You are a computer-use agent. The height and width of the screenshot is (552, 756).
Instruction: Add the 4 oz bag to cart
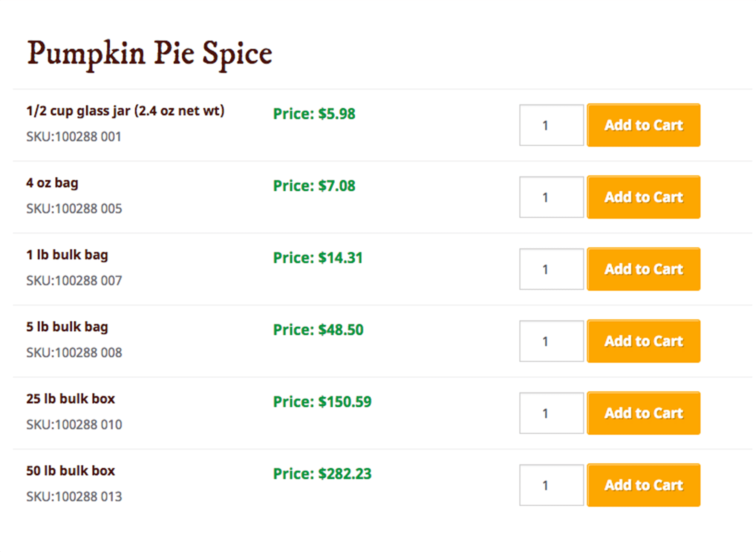point(643,197)
